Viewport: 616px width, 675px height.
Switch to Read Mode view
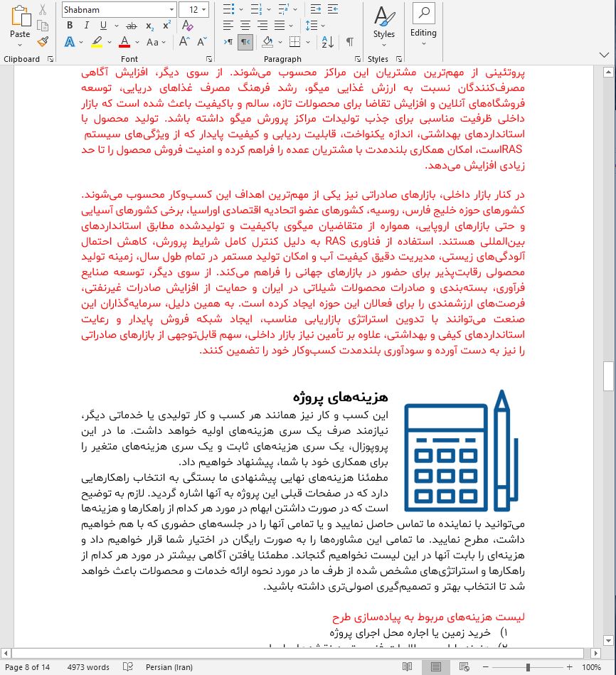(x=407, y=667)
